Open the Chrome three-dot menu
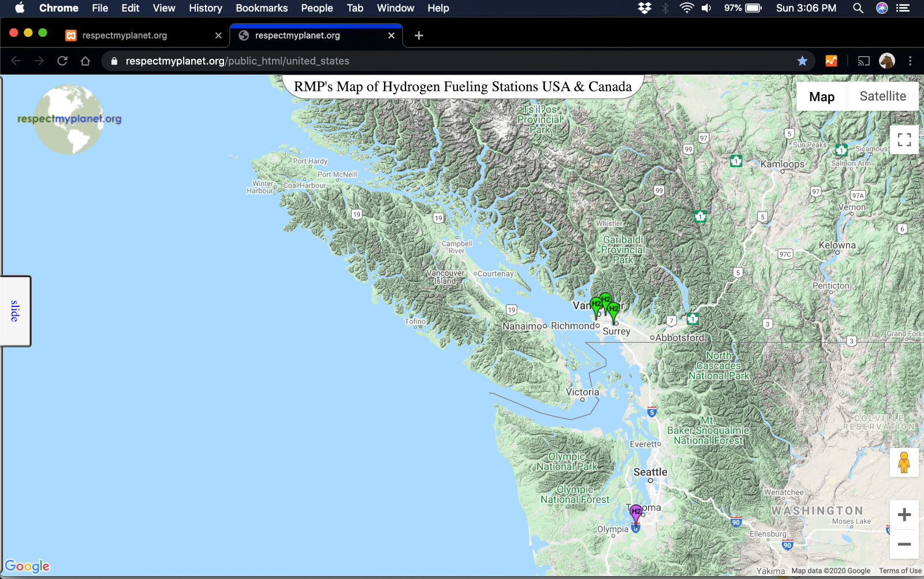The width and height of the screenshot is (924, 579). coord(911,61)
